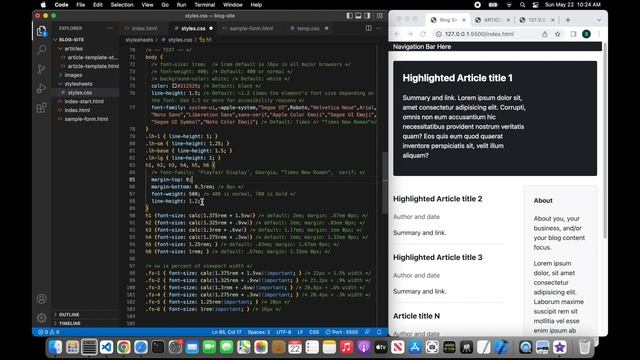Toggle the primary side bar layout button

pyautogui.click(x=349, y=16)
